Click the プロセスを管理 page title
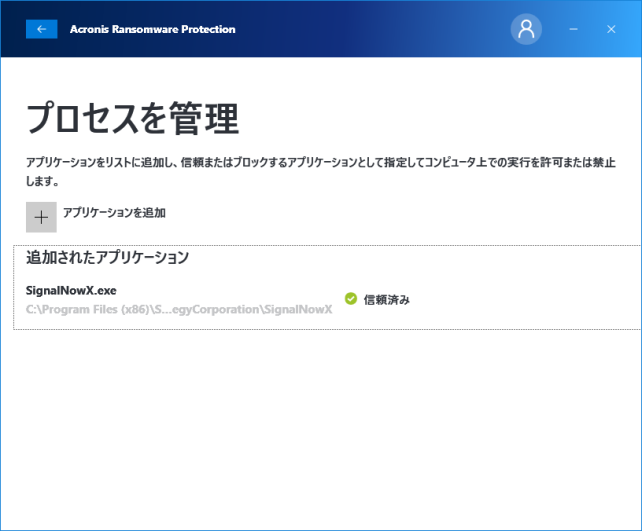This screenshot has height=531, width=642. pos(133,118)
